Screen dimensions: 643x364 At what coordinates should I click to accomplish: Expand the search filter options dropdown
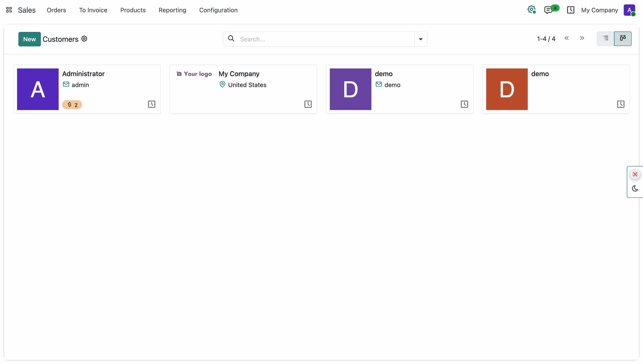[421, 39]
